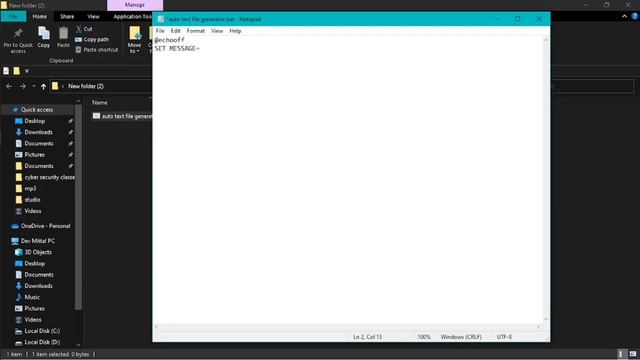Screen dimensions: 640x360
Task: Switch to Explorer View ribbon tab
Action: pos(93,16)
